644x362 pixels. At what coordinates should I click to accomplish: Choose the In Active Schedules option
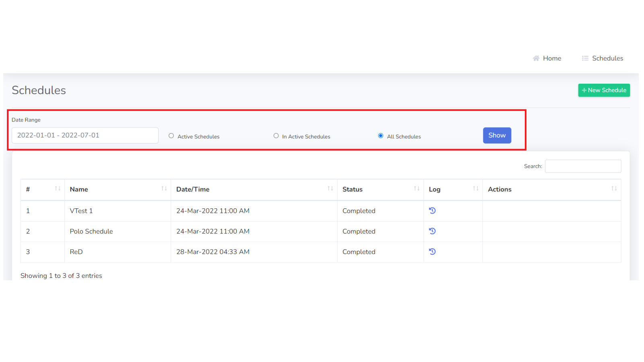pyautogui.click(x=276, y=136)
